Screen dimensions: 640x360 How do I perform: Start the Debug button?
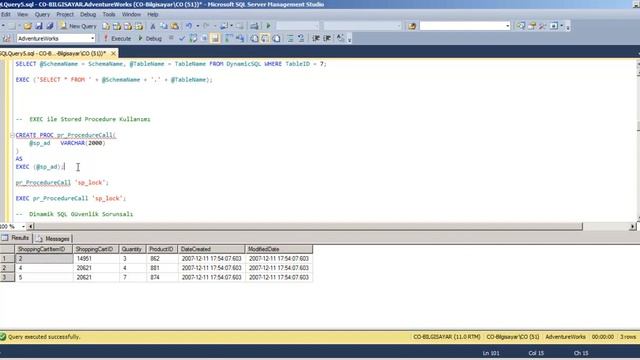click(150, 38)
